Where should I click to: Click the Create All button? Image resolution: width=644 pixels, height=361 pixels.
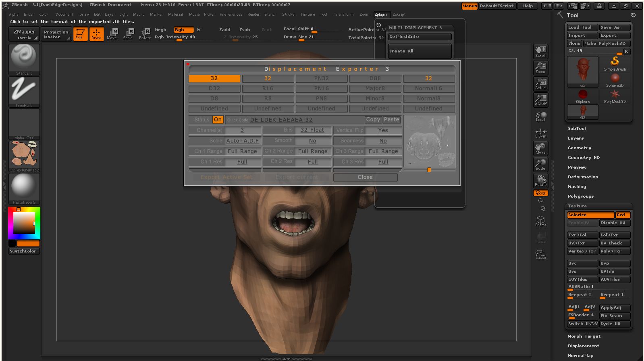[x=420, y=51]
